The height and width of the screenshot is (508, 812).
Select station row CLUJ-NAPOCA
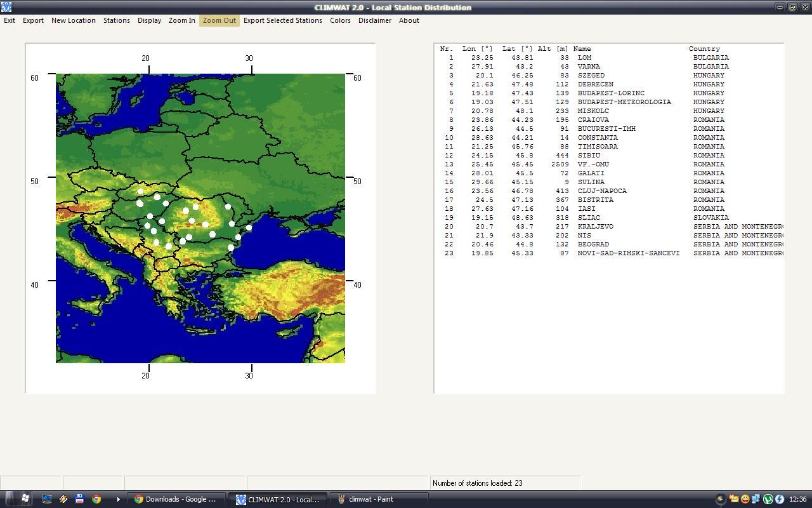609,190
